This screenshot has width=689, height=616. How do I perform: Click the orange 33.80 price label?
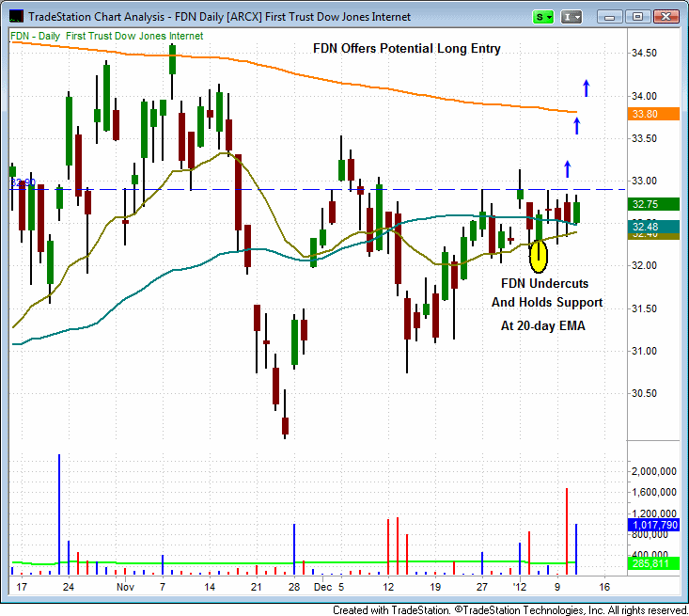click(x=653, y=114)
